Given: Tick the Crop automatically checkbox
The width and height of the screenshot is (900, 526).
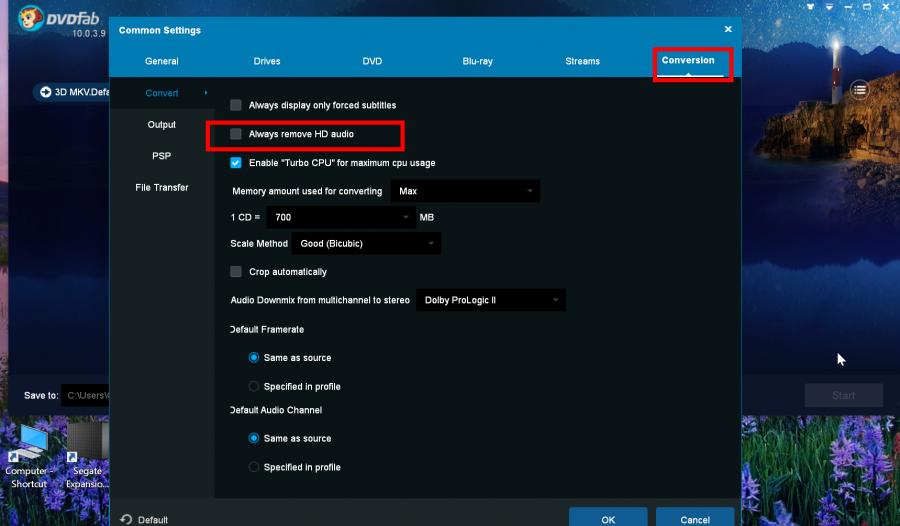Looking at the screenshot, I should pyautogui.click(x=236, y=272).
